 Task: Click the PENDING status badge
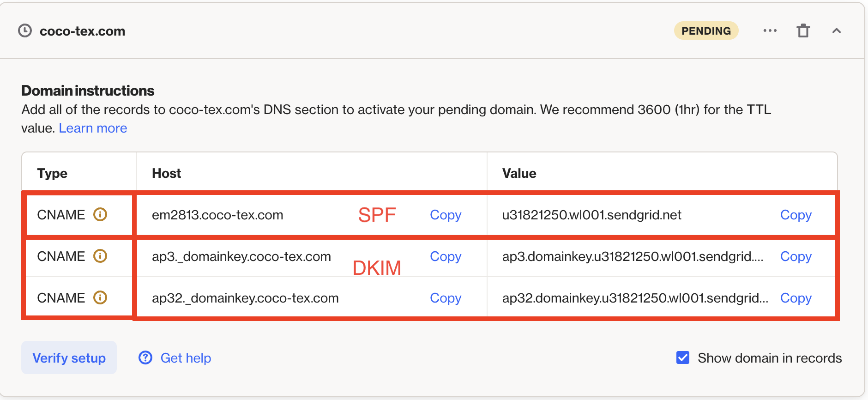pyautogui.click(x=706, y=30)
